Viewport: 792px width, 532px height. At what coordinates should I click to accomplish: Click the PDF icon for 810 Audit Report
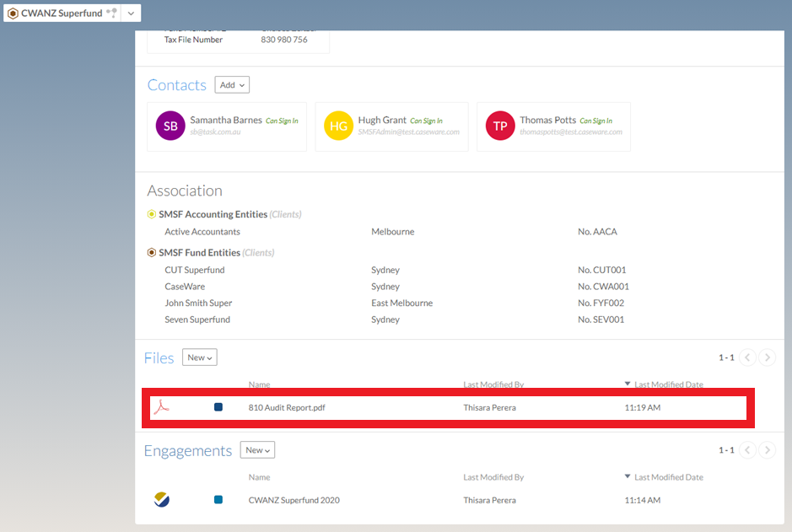coord(162,407)
